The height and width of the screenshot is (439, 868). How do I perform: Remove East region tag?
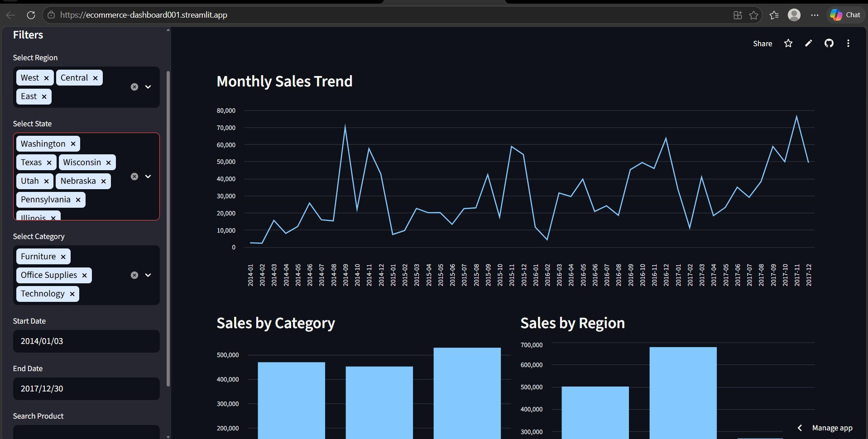click(44, 96)
